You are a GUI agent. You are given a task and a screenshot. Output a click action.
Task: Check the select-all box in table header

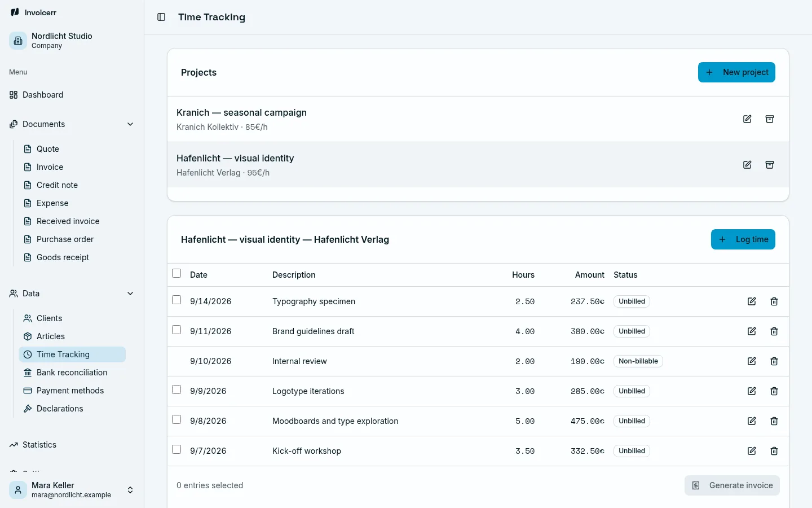coord(176,273)
